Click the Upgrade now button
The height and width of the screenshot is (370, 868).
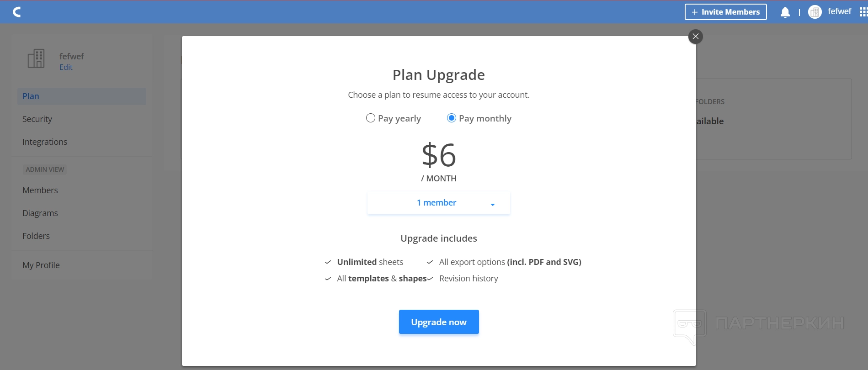(x=438, y=322)
